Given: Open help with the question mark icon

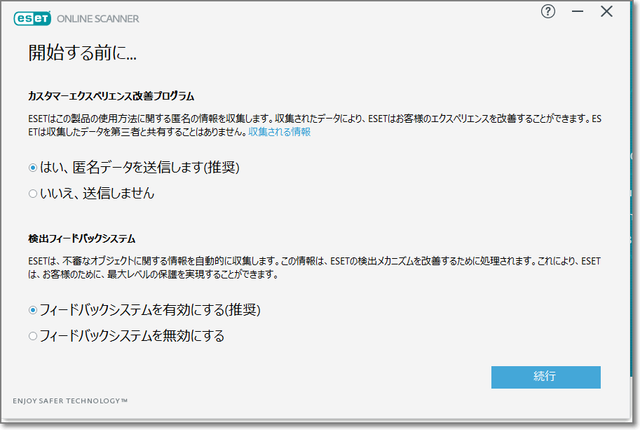Looking at the screenshot, I should [547, 12].
